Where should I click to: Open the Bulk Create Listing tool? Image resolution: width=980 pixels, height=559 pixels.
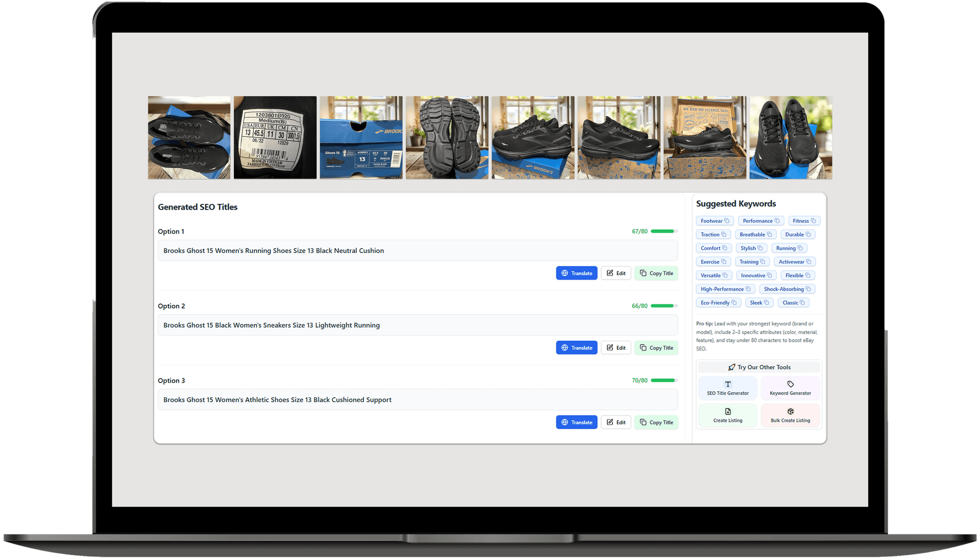[790, 416]
